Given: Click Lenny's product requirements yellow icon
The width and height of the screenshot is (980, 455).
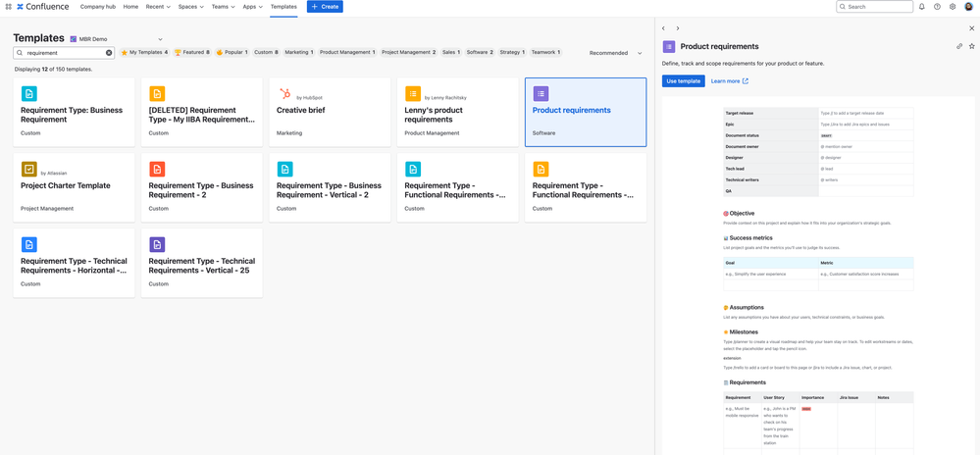Looking at the screenshot, I should click(x=412, y=94).
